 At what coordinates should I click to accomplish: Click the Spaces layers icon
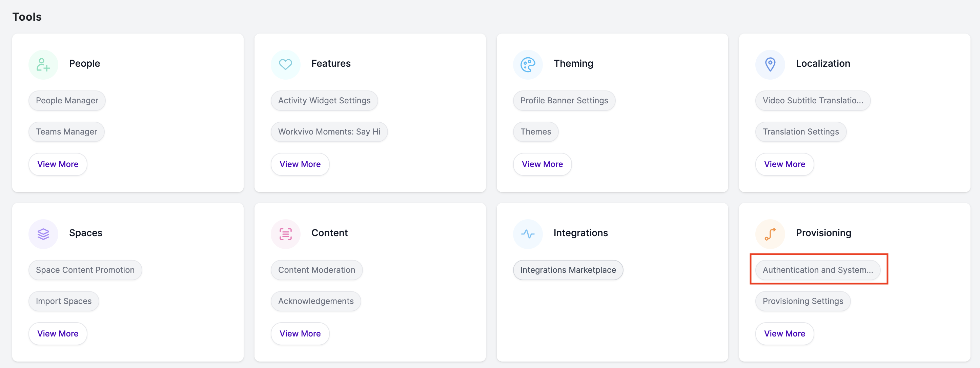(x=43, y=234)
